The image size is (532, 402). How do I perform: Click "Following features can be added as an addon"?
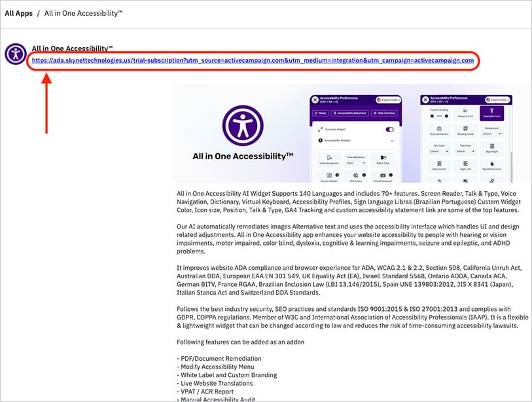click(x=241, y=342)
